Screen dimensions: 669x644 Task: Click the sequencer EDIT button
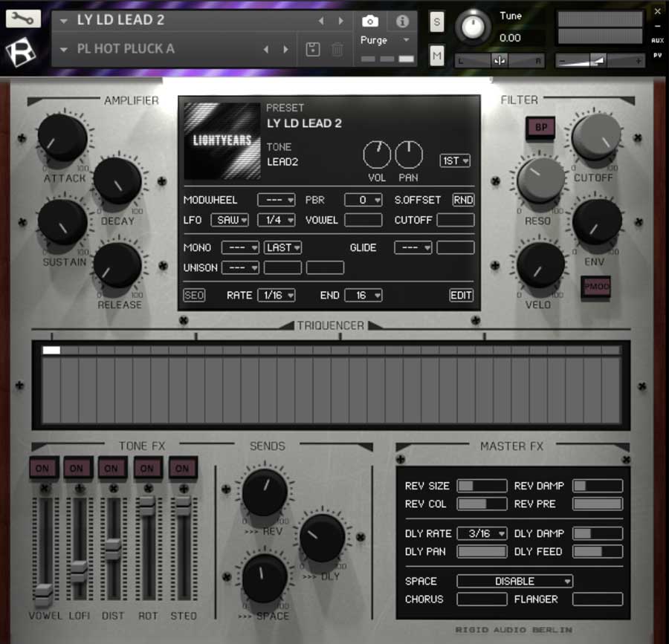(461, 296)
